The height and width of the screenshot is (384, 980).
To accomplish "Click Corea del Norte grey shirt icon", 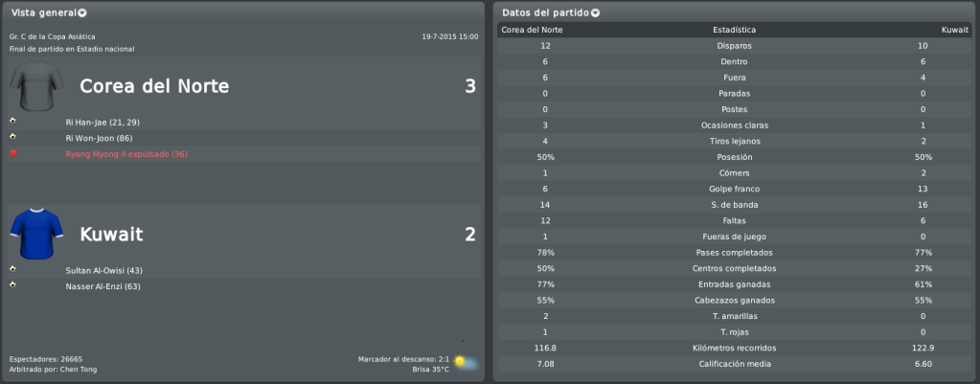I will [x=36, y=87].
